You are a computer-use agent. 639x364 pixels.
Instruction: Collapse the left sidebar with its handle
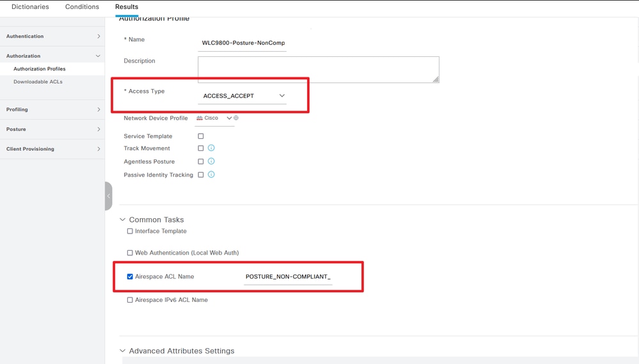tap(108, 196)
